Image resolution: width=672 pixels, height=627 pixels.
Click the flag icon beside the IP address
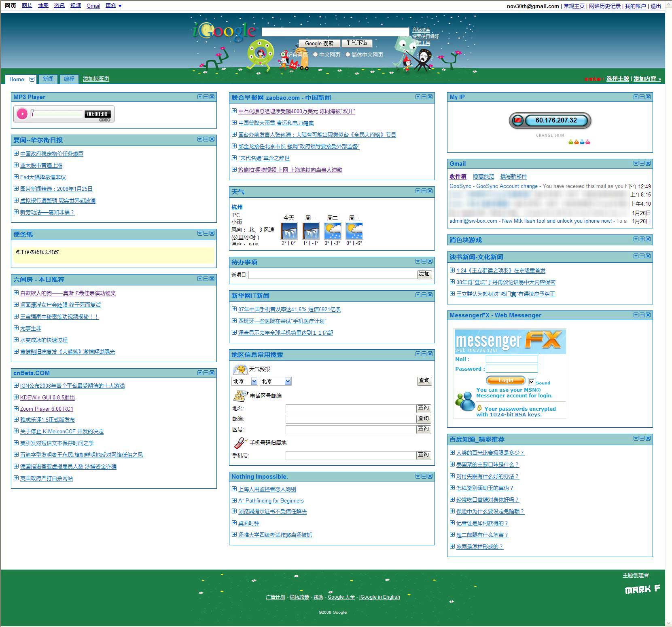517,120
